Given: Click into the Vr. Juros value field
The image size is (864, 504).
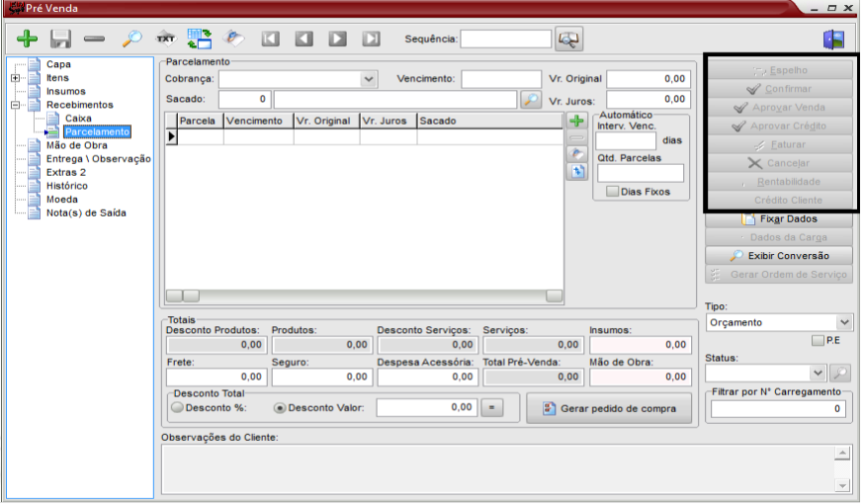Looking at the screenshot, I should tap(648, 100).
